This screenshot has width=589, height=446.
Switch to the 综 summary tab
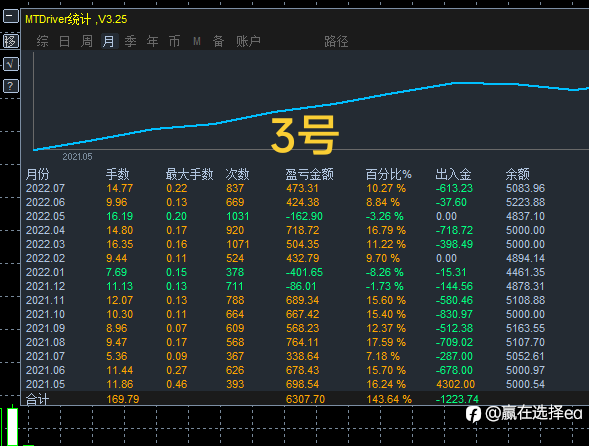42,41
